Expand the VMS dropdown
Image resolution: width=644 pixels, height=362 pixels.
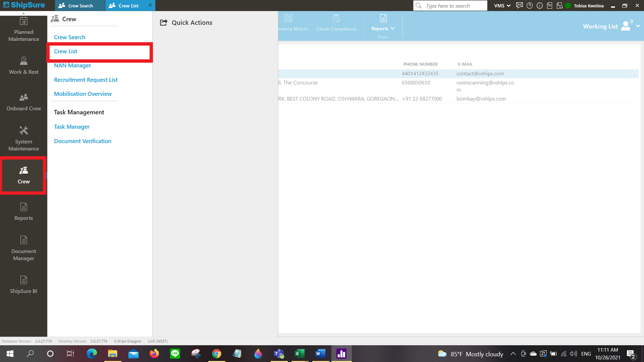pos(502,6)
